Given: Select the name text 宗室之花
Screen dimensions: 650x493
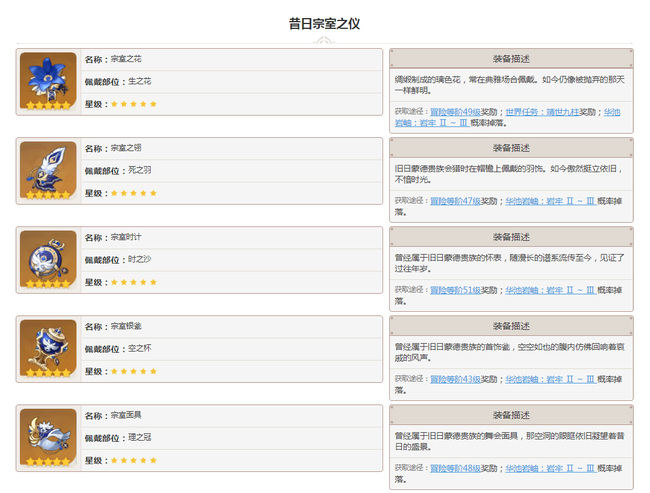Looking at the screenshot, I should 126,59.
